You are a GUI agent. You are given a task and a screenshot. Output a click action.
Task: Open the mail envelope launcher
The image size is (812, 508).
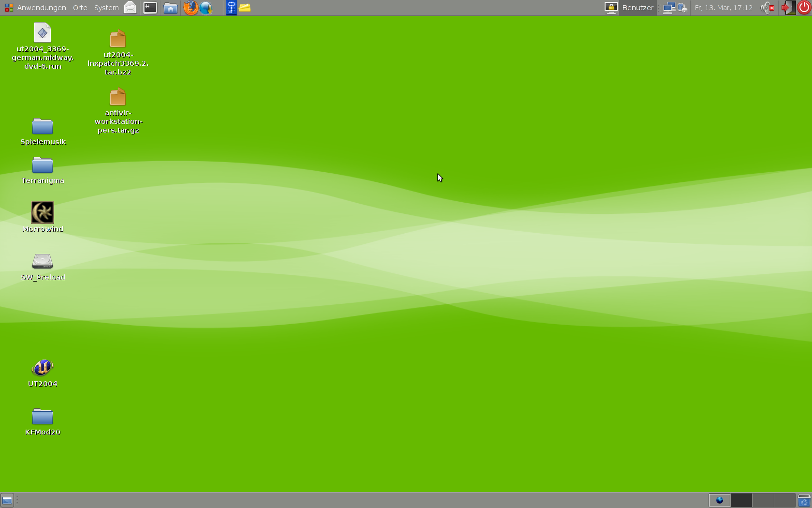tap(130, 8)
